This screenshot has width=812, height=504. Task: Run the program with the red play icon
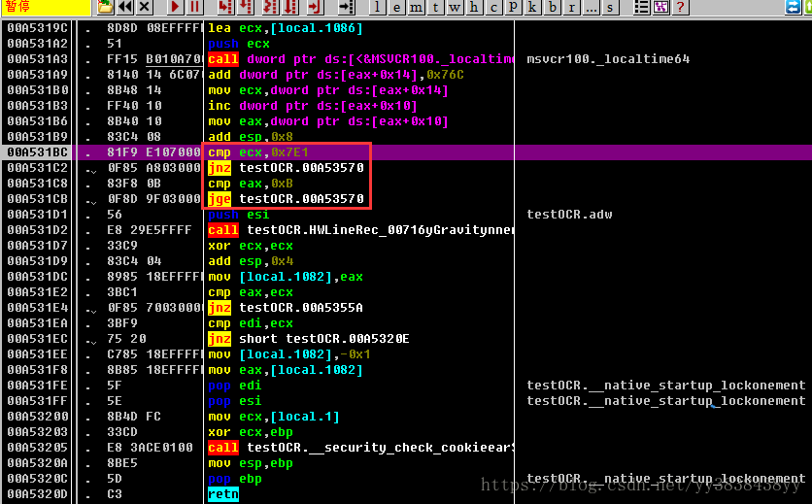click(x=175, y=7)
